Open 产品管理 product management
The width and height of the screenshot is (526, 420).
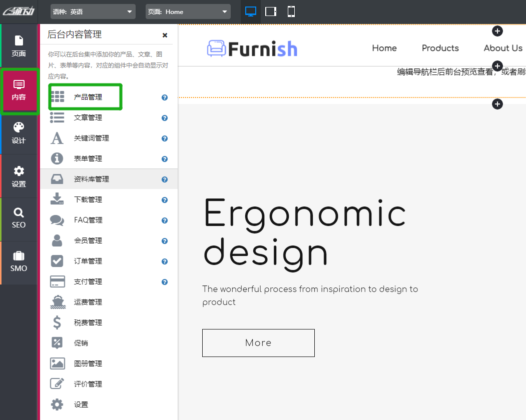(88, 97)
